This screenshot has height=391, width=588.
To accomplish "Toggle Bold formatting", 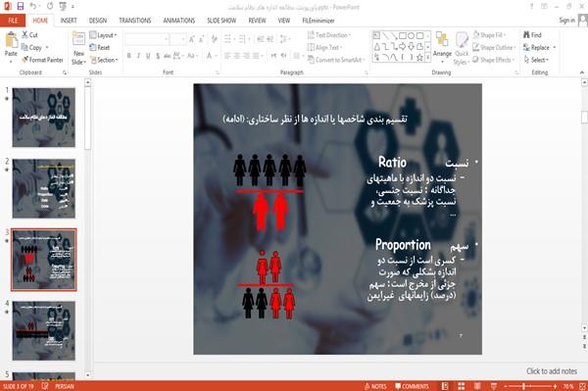I will click(x=129, y=56).
